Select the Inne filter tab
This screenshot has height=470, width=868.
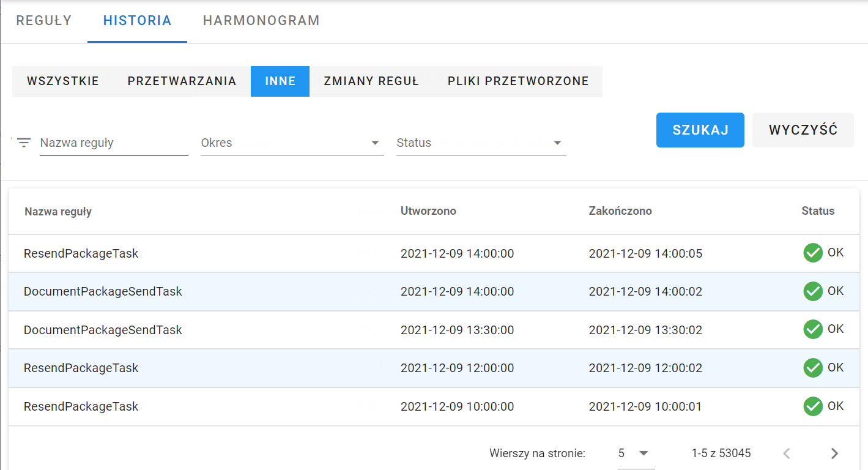tap(280, 81)
